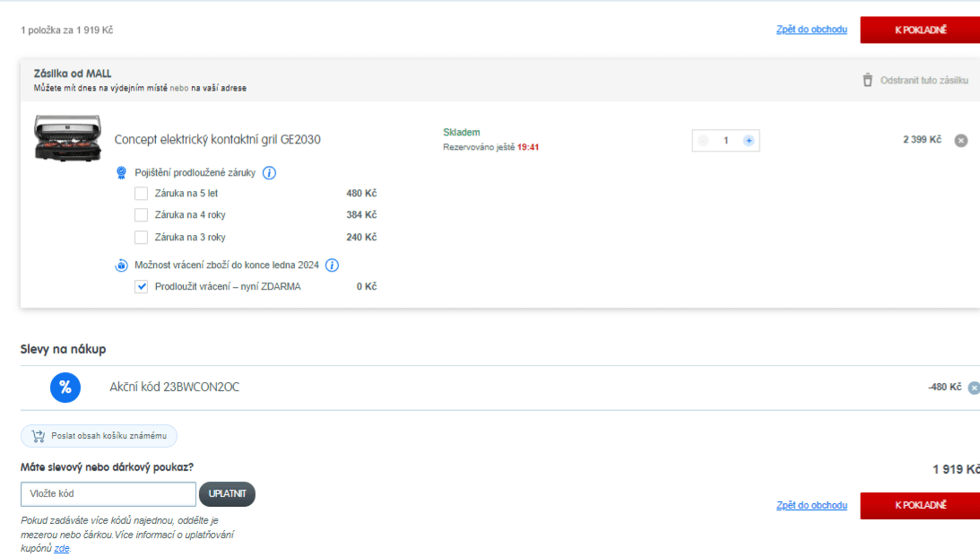This screenshot has width=980, height=557.
Task: Click the -480 Kč discount amount
Action: pyautogui.click(x=945, y=387)
